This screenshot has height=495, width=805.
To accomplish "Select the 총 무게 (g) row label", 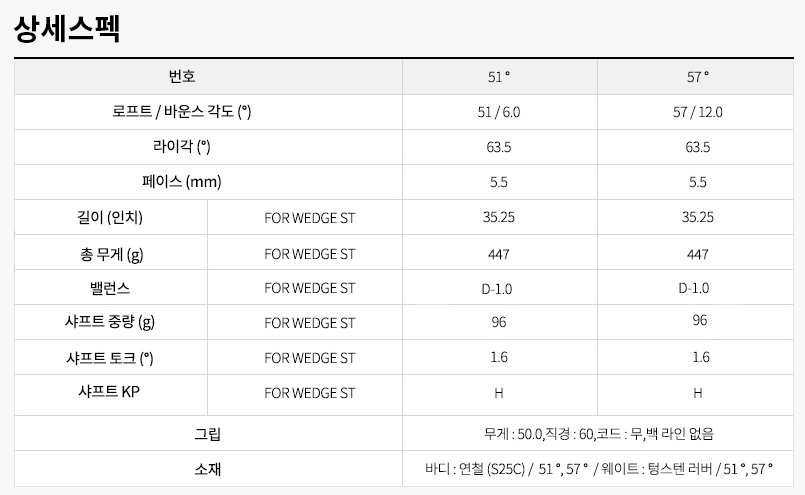I will [110, 253].
